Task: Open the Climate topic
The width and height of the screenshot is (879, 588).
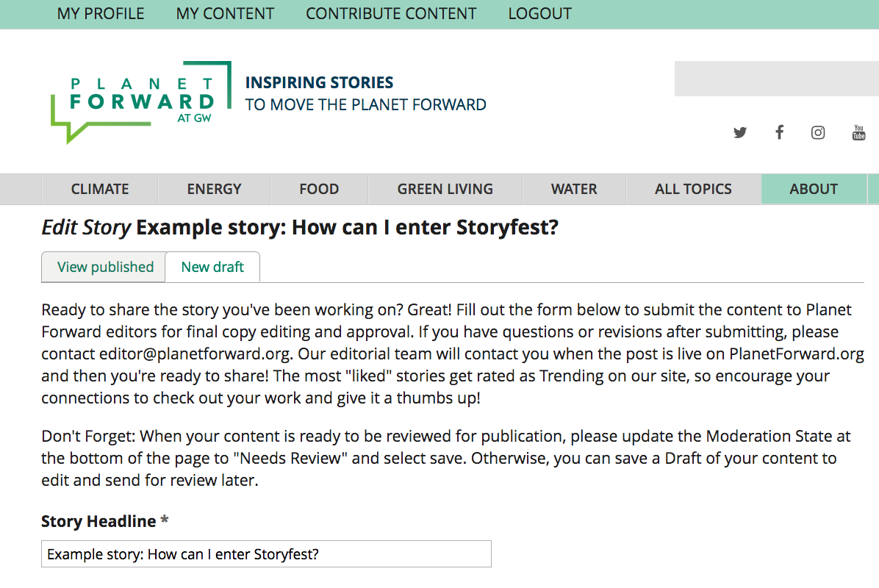Action: pyautogui.click(x=100, y=189)
